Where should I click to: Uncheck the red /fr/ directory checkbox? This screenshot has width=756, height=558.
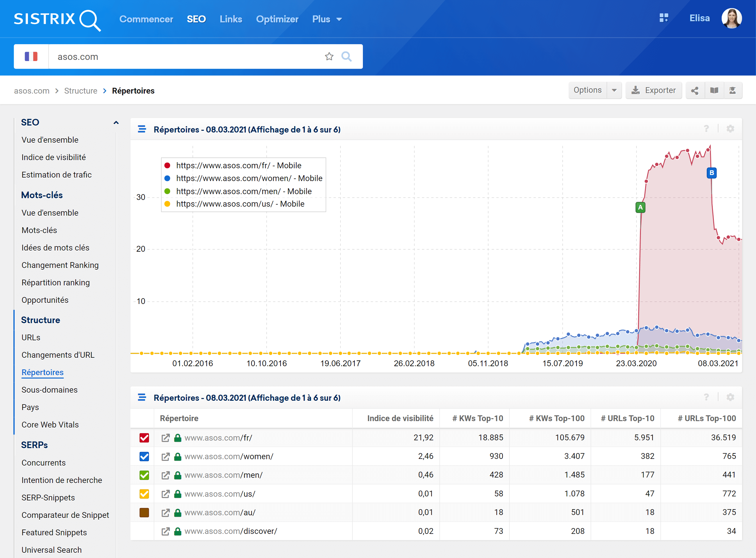tap(144, 438)
